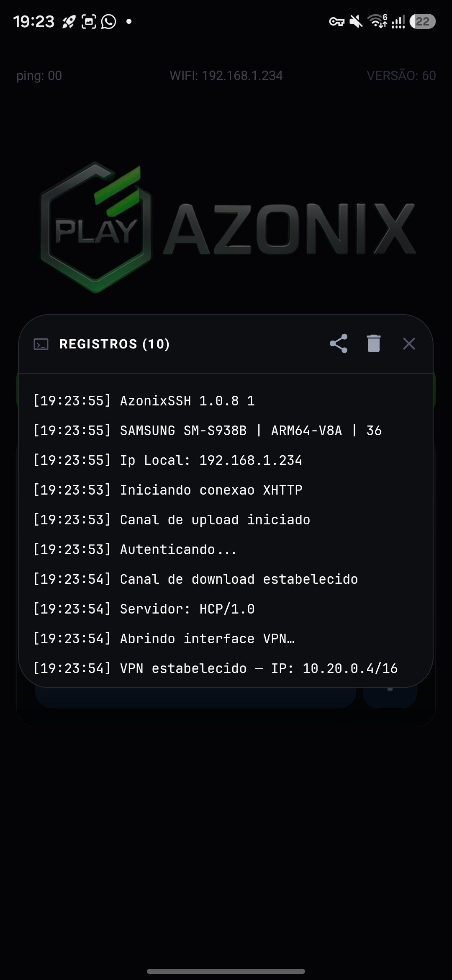This screenshot has height=980, width=452.
Task: Tap the muted sound status icon
Action: coord(356,21)
